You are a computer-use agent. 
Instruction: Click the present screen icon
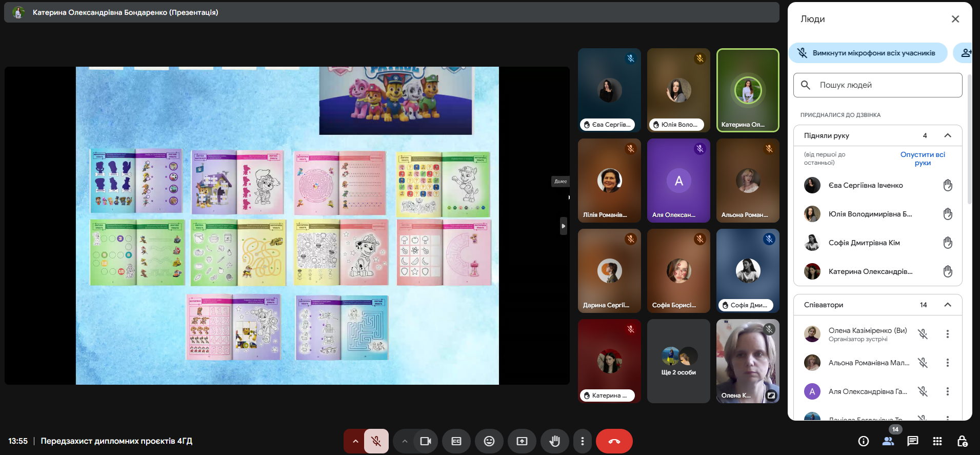[522, 441]
